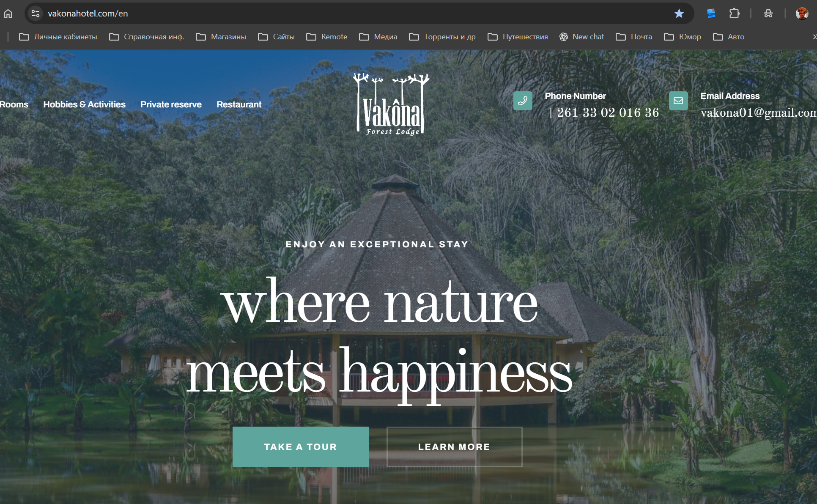Click the incognito-style icon in toolbar
The image size is (817, 504).
pyautogui.click(x=768, y=14)
